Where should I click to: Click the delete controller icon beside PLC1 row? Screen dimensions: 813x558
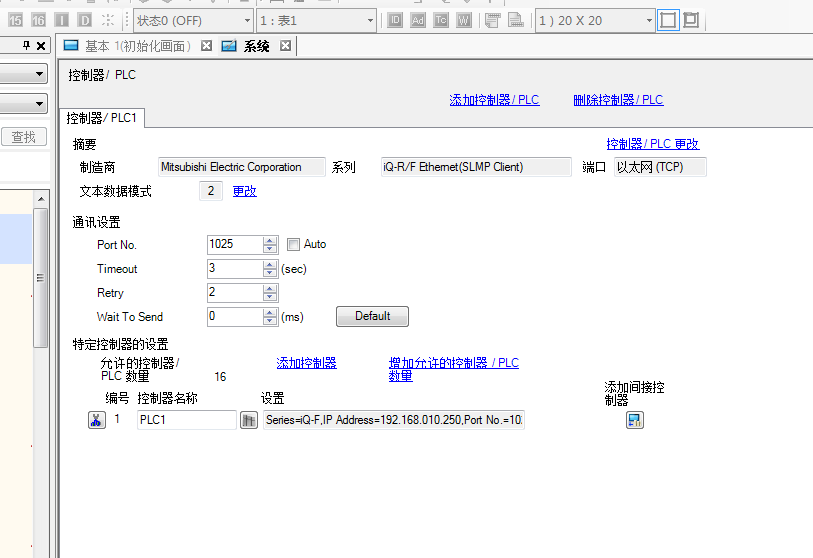[x=96, y=420]
